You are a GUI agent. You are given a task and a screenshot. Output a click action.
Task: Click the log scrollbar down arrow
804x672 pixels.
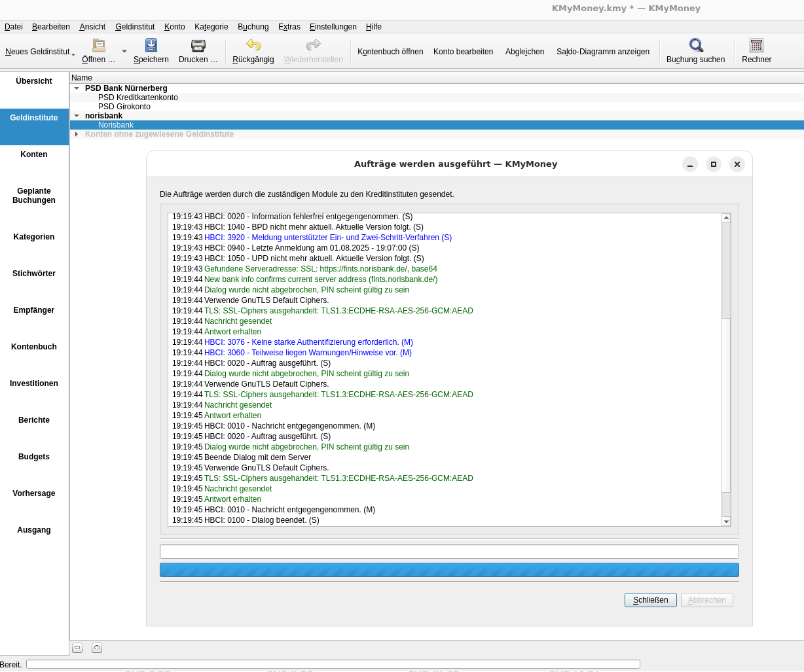(x=726, y=522)
